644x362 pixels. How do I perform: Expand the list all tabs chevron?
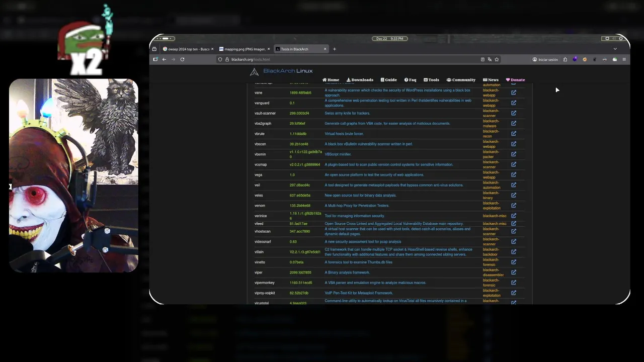click(615, 49)
